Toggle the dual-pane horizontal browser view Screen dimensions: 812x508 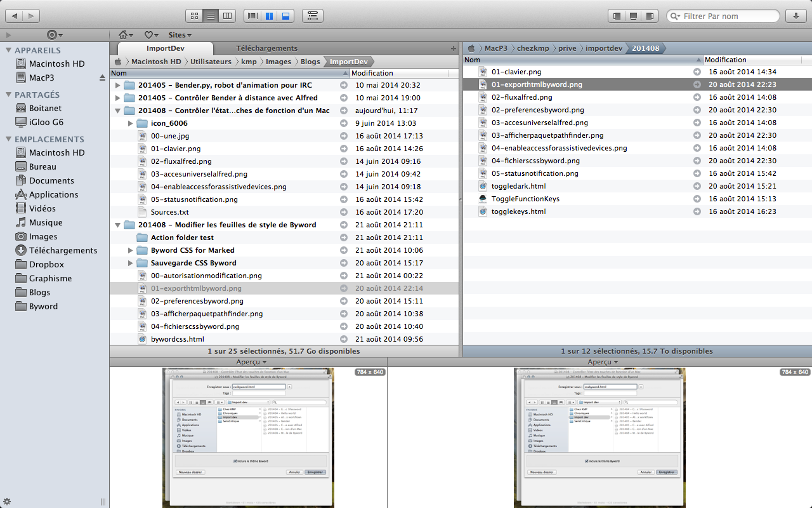[x=285, y=16]
